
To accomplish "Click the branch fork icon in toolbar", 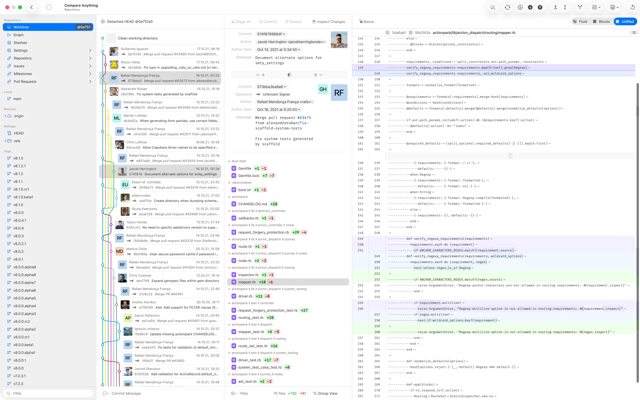I will click(580, 7).
